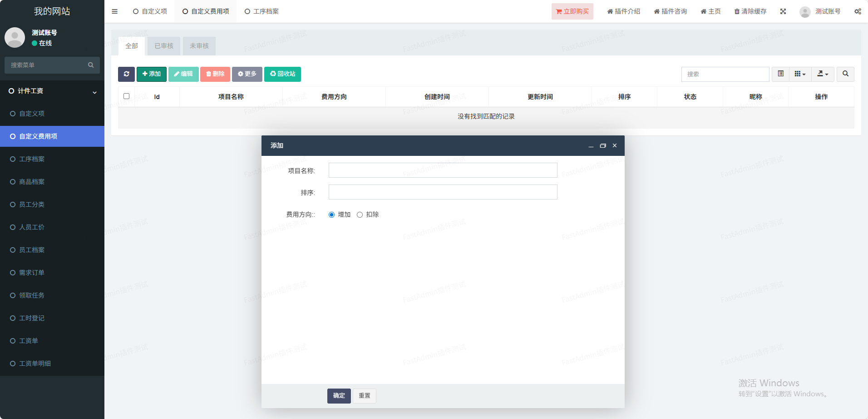Click the fullscreen toggle icon
Viewport: 868px width, 419px height.
tap(783, 11)
